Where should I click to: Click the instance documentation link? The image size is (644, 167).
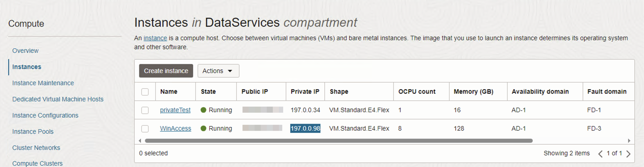coord(155,38)
